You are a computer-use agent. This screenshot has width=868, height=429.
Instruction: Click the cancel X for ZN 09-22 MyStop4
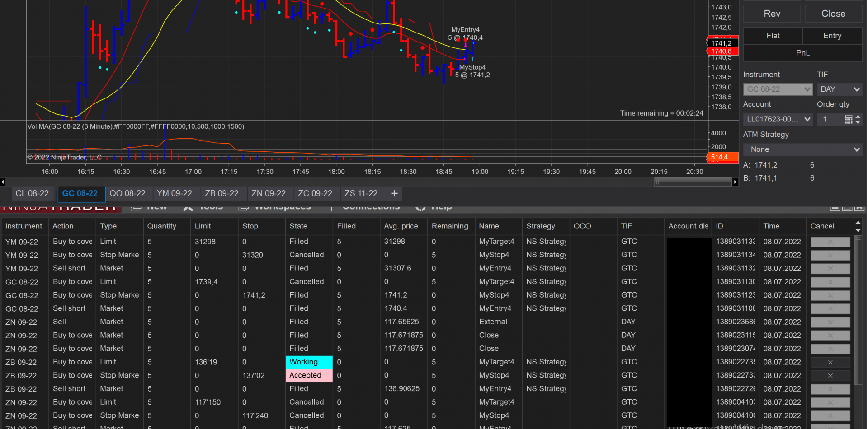(x=830, y=416)
